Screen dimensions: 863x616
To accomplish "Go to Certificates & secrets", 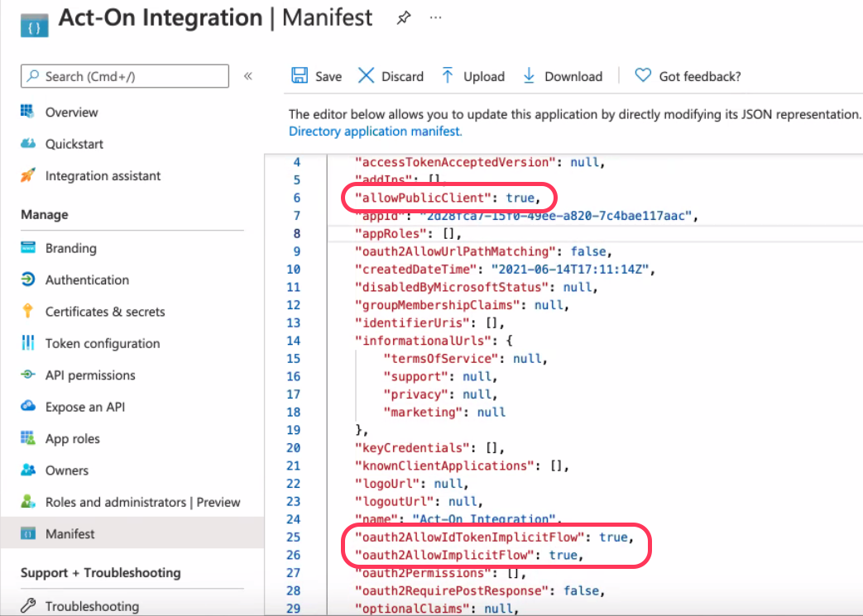I will (105, 312).
